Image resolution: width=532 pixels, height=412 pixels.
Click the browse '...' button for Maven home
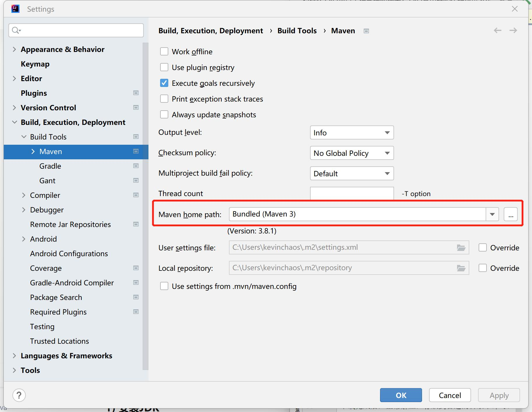point(511,214)
